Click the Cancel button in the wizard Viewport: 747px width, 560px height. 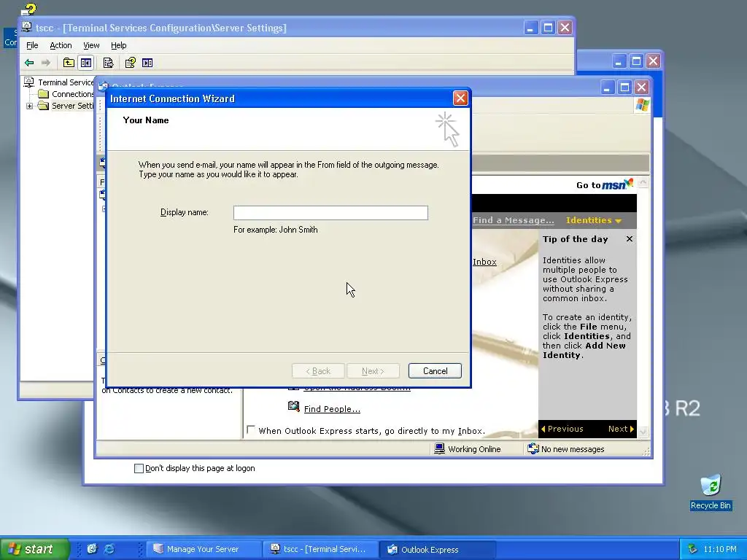coord(435,371)
